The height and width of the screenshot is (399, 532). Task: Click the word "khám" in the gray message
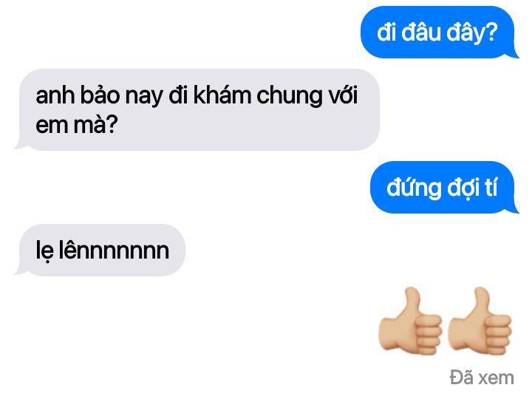(x=222, y=95)
